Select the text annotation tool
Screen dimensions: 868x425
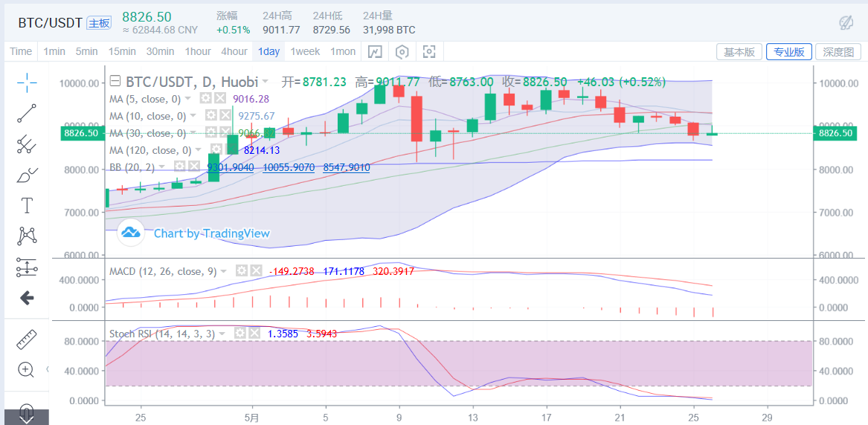tap(27, 206)
